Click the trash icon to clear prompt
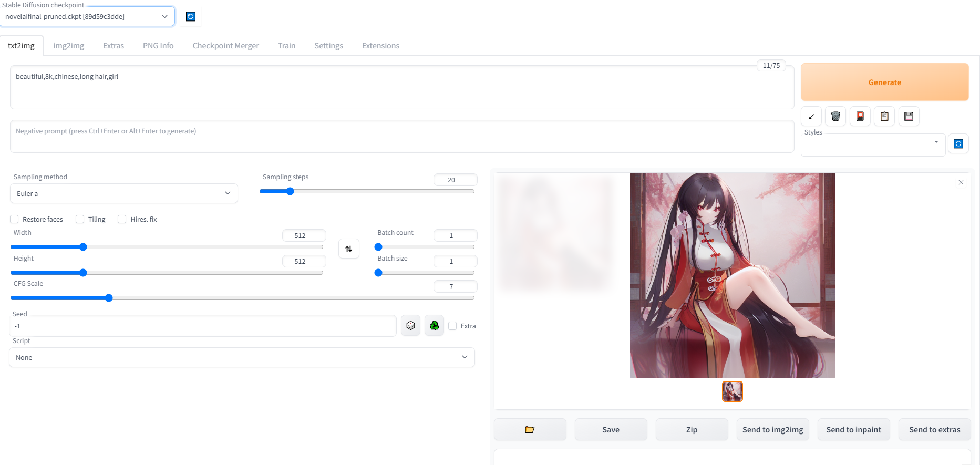 [835, 117]
